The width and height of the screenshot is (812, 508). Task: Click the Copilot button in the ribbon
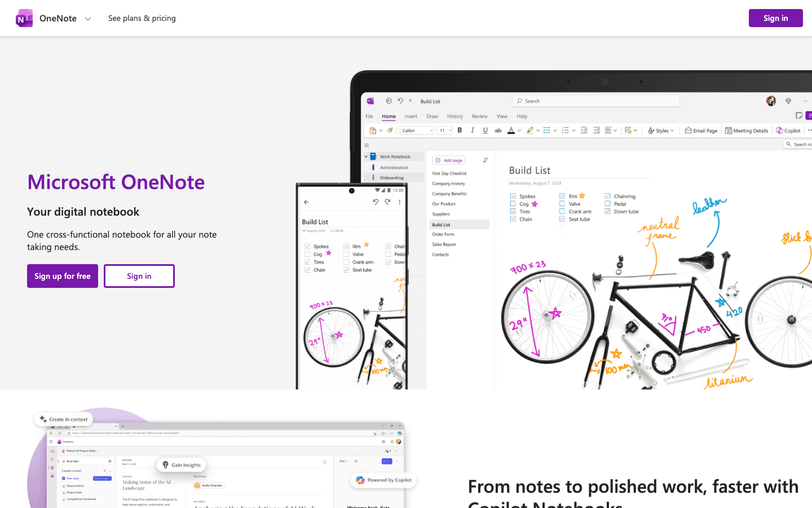pos(788,130)
